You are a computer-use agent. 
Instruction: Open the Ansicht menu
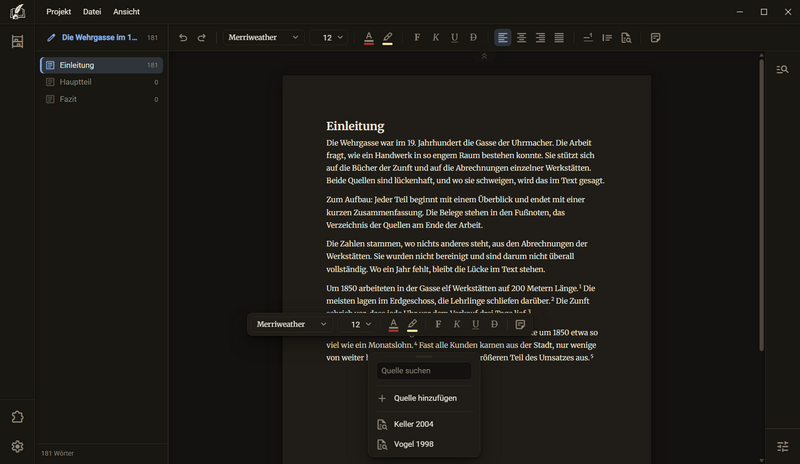point(127,12)
